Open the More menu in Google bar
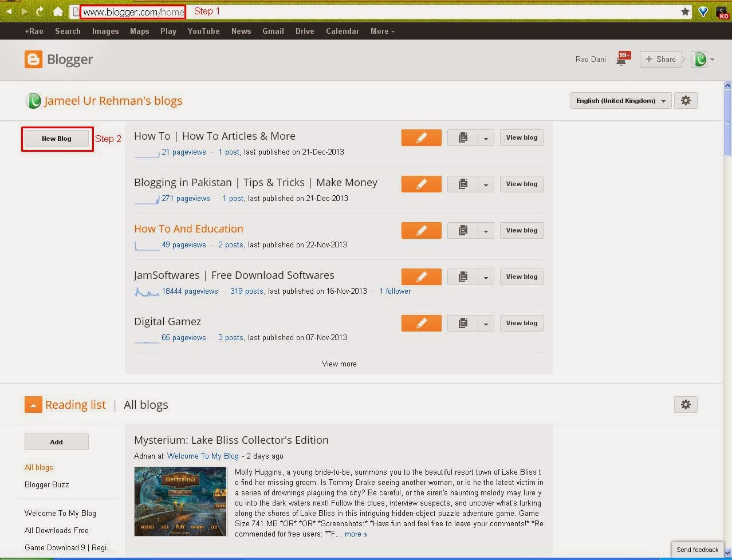 (x=382, y=31)
